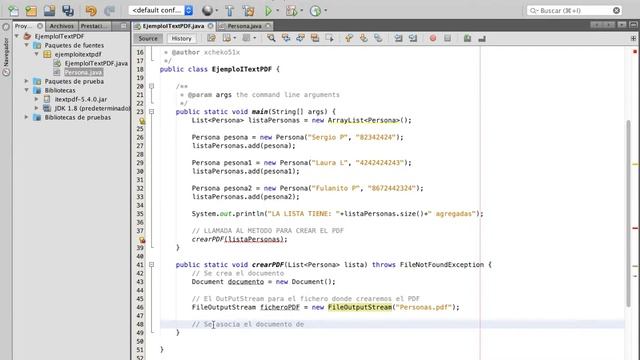Close the EjemploITextPDF.java editor tab
640x360 pixels.
tap(210, 26)
